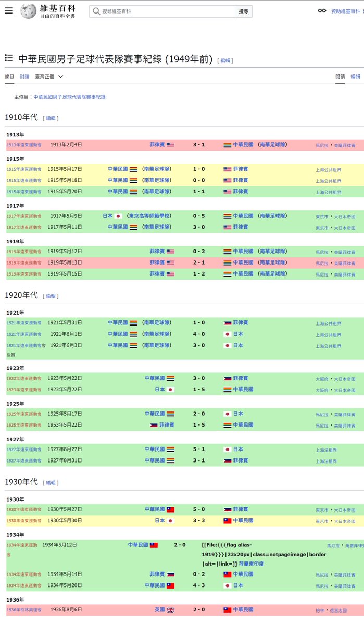
Task: Click score 0 - 5 in 1917 row
Action: tap(199, 216)
